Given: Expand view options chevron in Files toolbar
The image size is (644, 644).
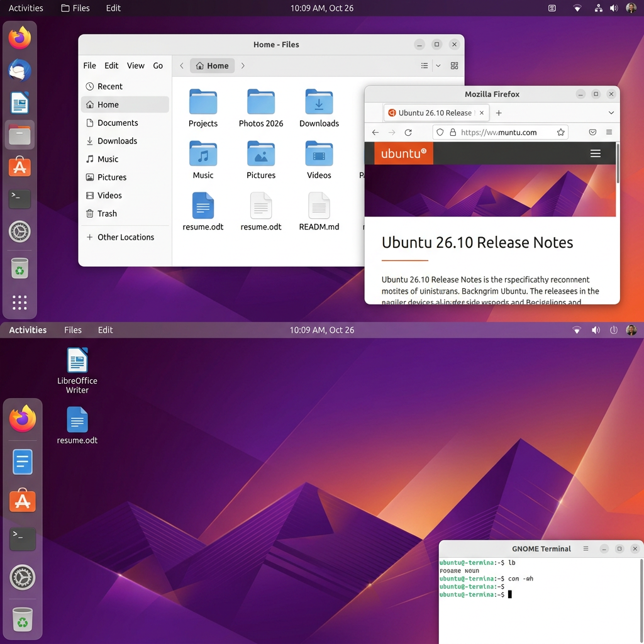Looking at the screenshot, I should coord(438,65).
